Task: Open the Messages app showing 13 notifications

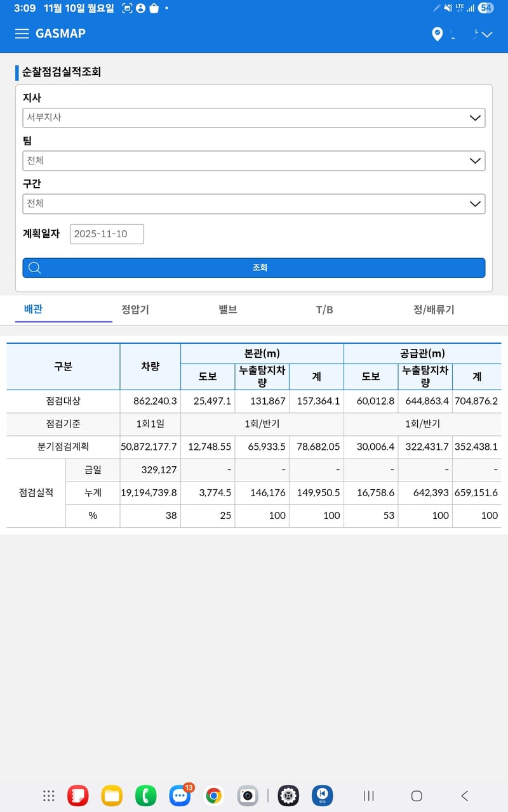Action: click(x=180, y=795)
